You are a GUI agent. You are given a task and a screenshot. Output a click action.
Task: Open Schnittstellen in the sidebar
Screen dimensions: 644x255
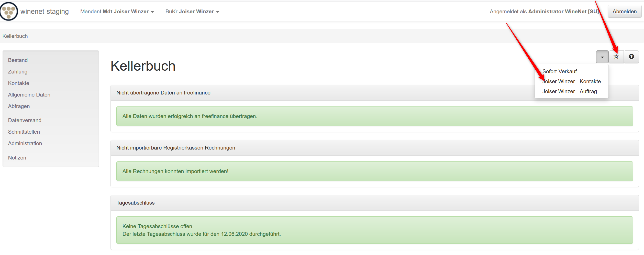click(24, 132)
